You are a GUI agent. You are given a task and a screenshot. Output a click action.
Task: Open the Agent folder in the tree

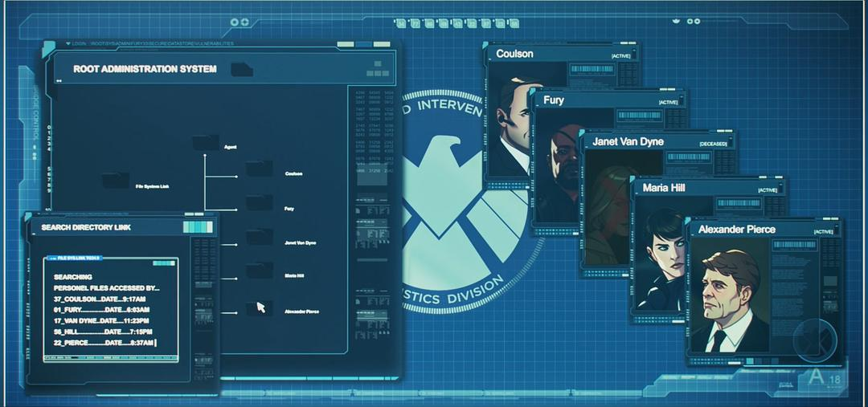(x=205, y=143)
